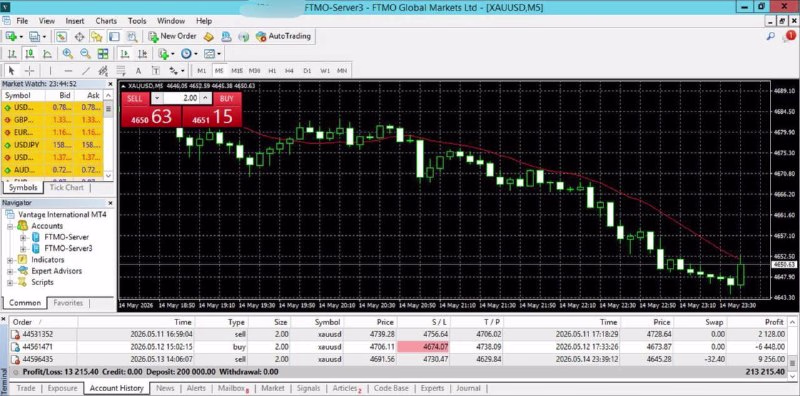Toggle Chart Shift icon
This screenshot has width=800, height=396.
pyautogui.click(x=142, y=54)
